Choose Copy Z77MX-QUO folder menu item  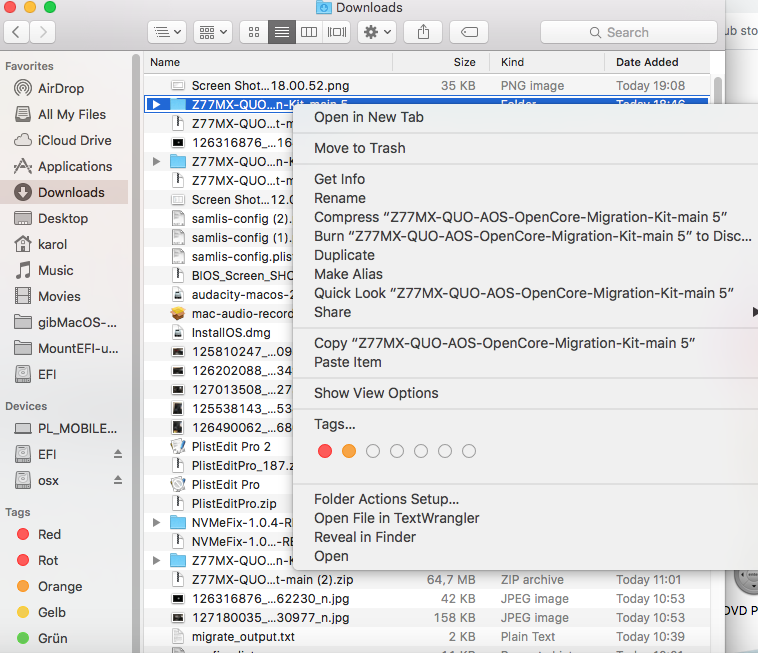pos(505,343)
